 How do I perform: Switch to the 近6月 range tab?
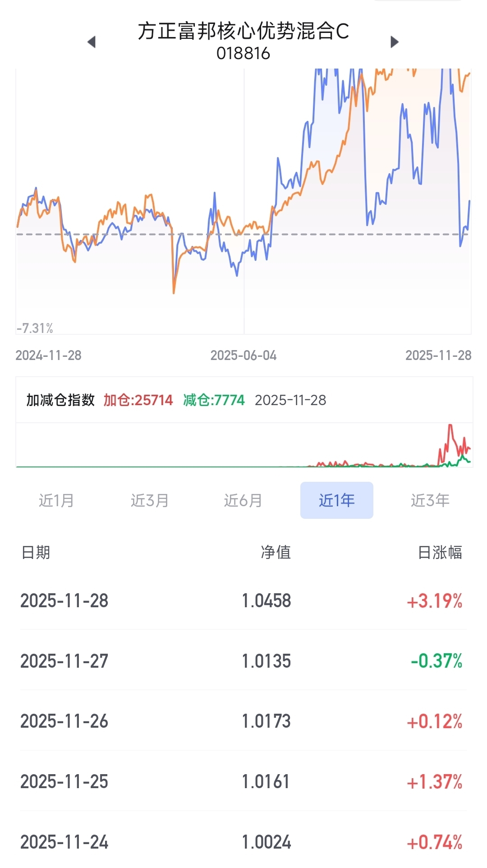243,500
